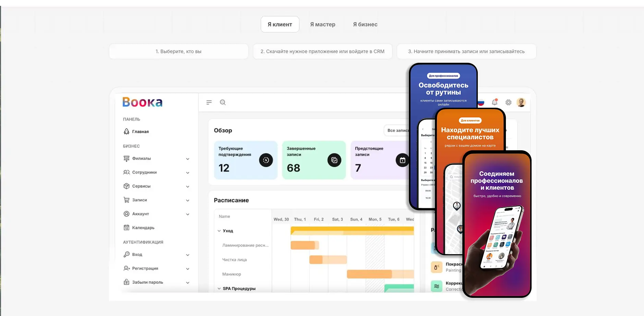
Task: Open settings gear icon in dashboard header
Action: (508, 102)
